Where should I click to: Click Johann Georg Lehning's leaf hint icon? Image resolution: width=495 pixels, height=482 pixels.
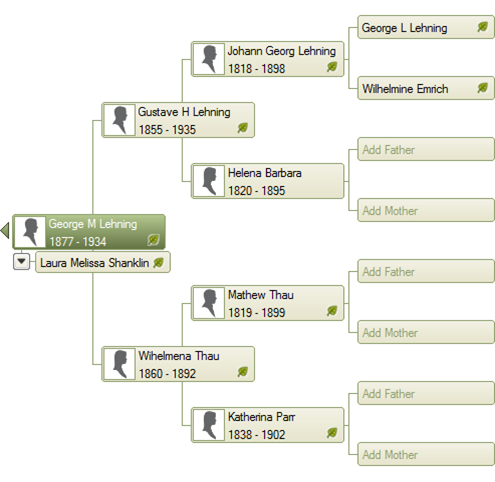click(332, 67)
